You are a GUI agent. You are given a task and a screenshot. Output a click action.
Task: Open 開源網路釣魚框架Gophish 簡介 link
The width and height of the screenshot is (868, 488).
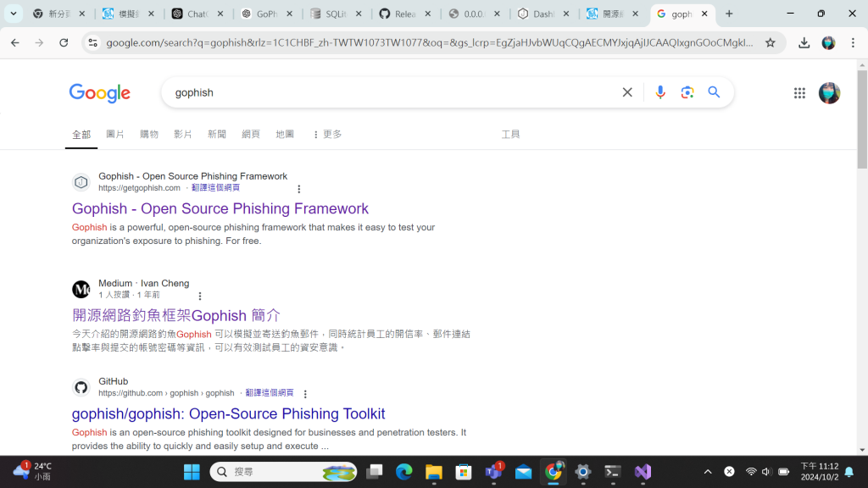176,315
